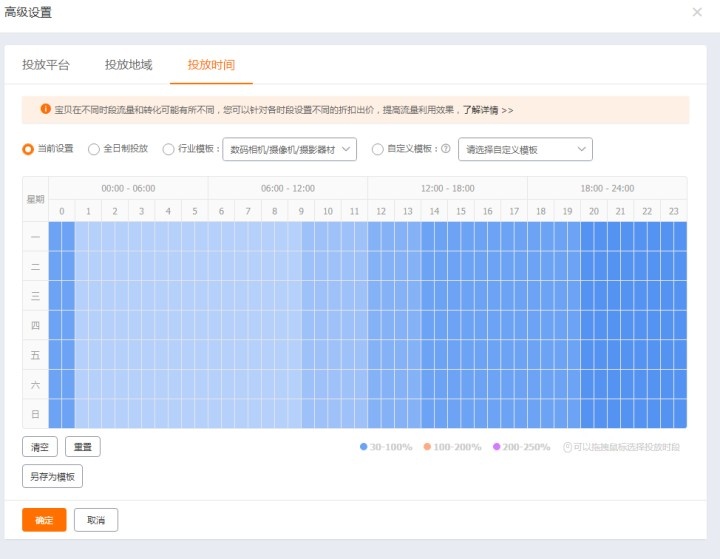Screen dimensions: 720x559
Task: Click the orange info icon in notice bar
Action: click(45, 109)
